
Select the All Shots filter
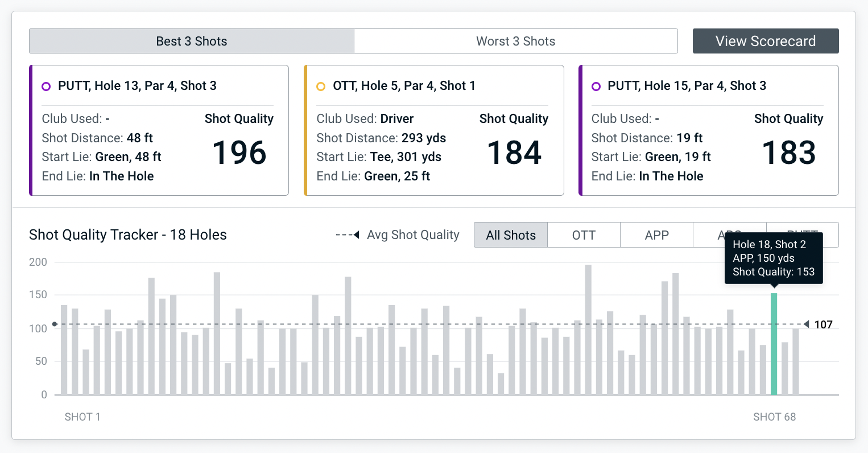coord(511,235)
